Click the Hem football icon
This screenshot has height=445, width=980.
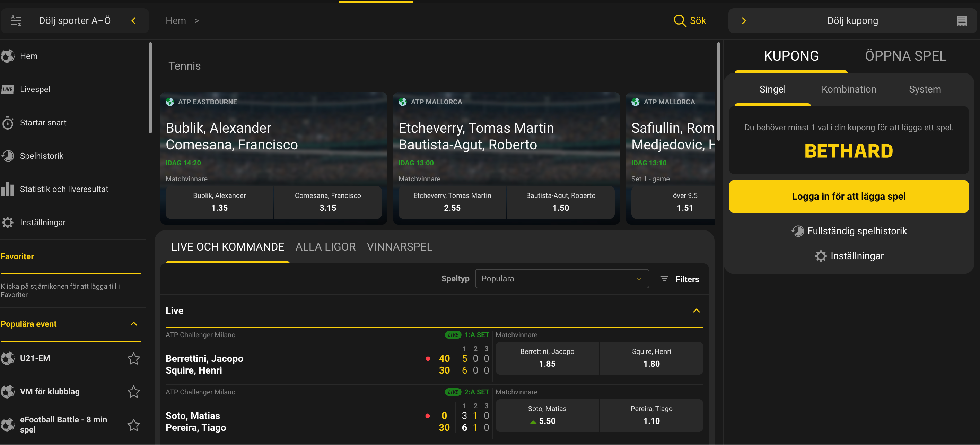(8, 56)
